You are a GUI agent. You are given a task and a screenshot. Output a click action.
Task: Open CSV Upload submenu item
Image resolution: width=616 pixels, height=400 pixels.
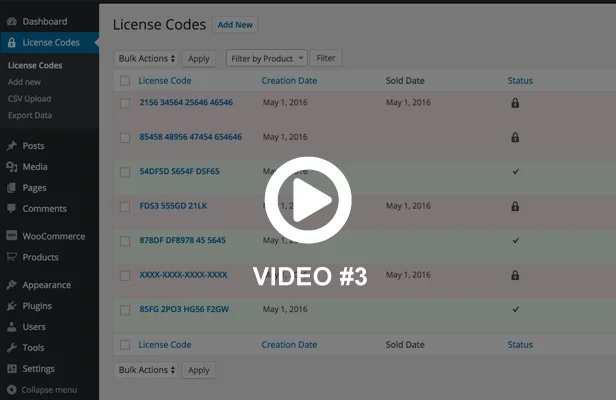[x=29, y=99]
